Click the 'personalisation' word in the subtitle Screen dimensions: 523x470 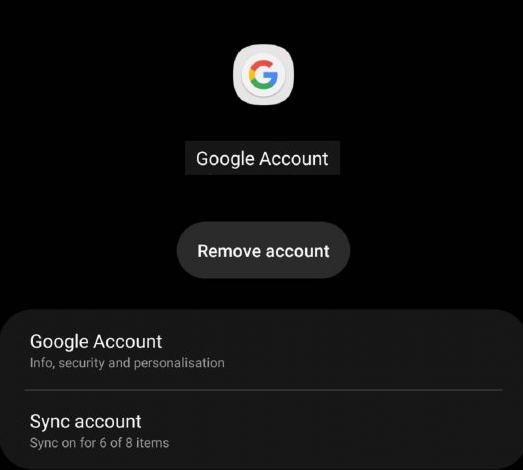coord(179,363)
